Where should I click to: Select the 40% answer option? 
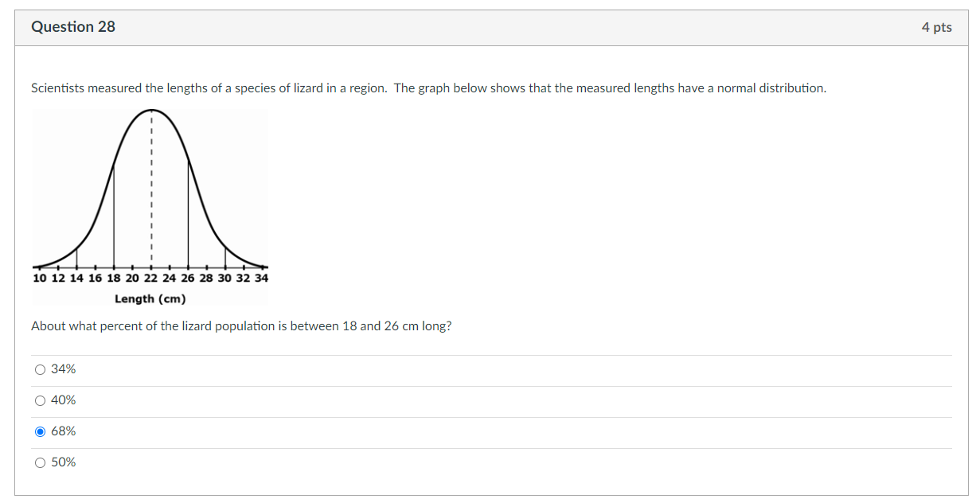[40, 400]
